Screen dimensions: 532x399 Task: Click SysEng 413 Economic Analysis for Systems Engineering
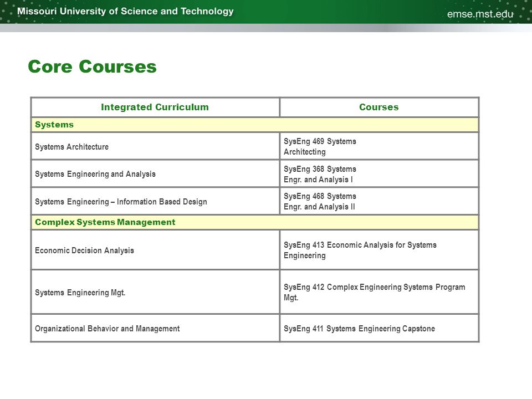(x=379, y=250)
